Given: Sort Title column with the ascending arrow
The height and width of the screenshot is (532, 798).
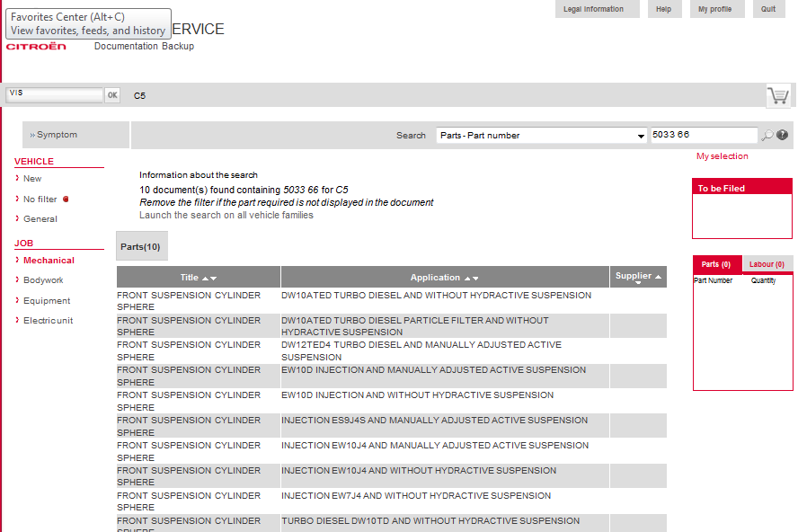Looking at the screenshot, I should pyautogui.click(x=206, y=279).
